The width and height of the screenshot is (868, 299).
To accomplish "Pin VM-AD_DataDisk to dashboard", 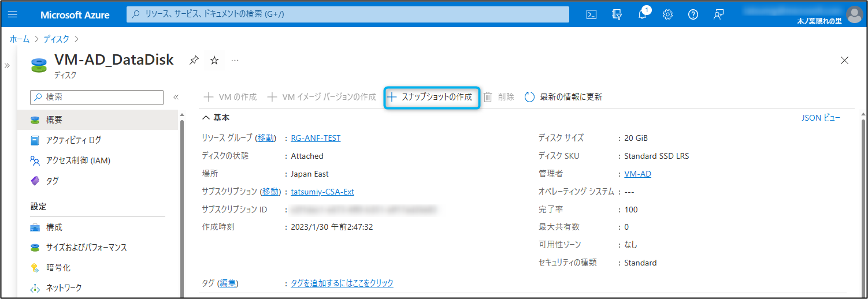I will tap(194, 60).
